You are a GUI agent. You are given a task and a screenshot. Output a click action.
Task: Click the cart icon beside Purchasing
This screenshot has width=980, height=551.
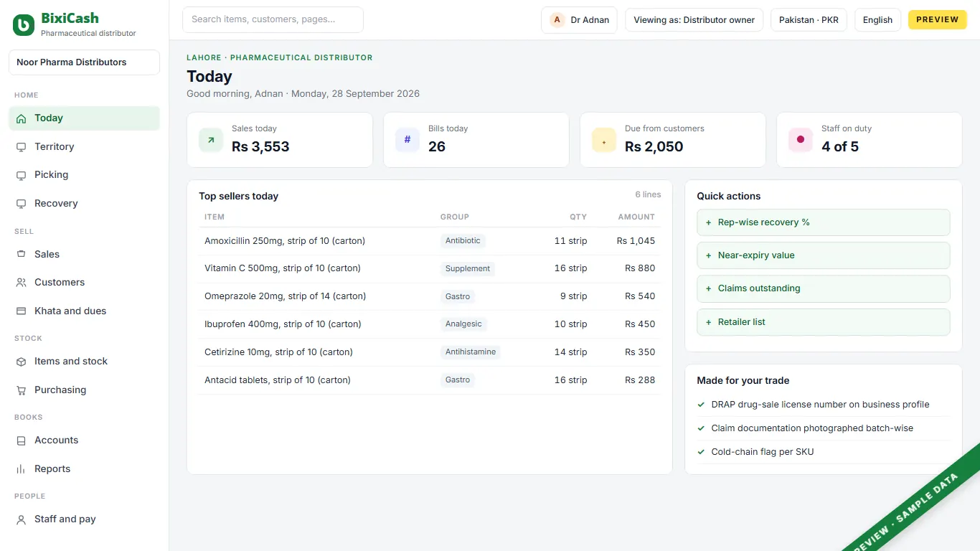pos(21,390)
